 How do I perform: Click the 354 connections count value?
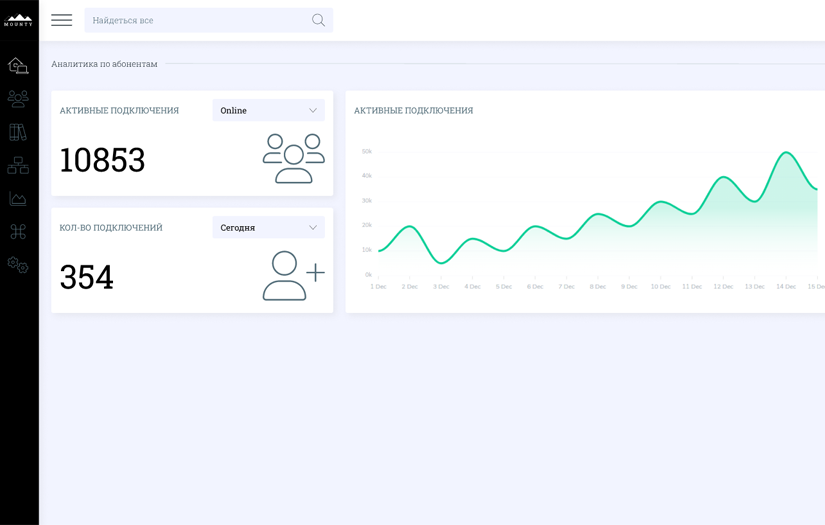(86, 277)
